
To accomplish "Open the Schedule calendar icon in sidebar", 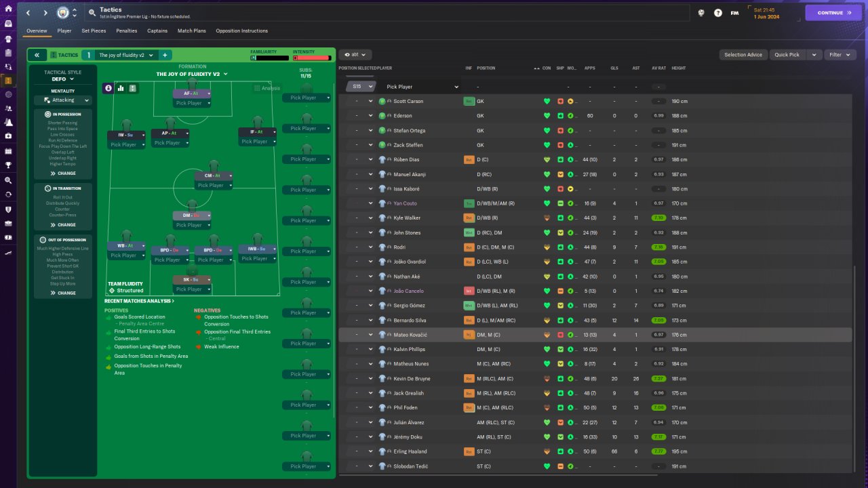I will coord(8,150).
